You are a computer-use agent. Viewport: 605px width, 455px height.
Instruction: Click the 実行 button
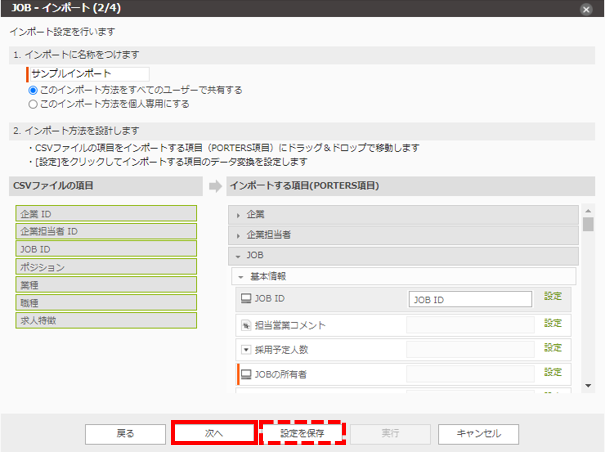coord(390,434)
